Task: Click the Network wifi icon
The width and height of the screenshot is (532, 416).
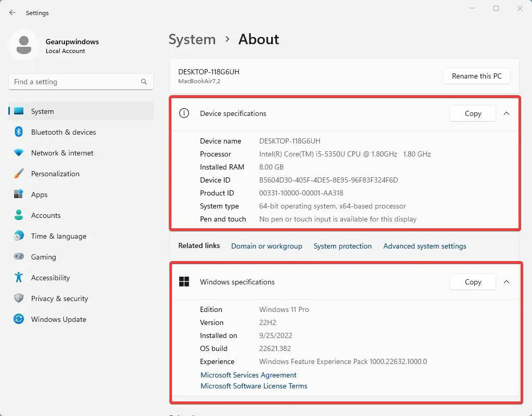Action: pyautogui.click(x=19, y=153)
